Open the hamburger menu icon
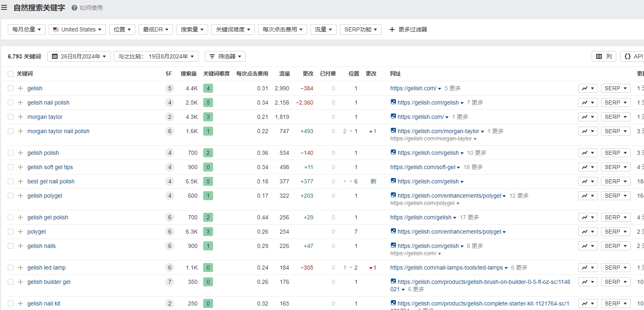 4,7
